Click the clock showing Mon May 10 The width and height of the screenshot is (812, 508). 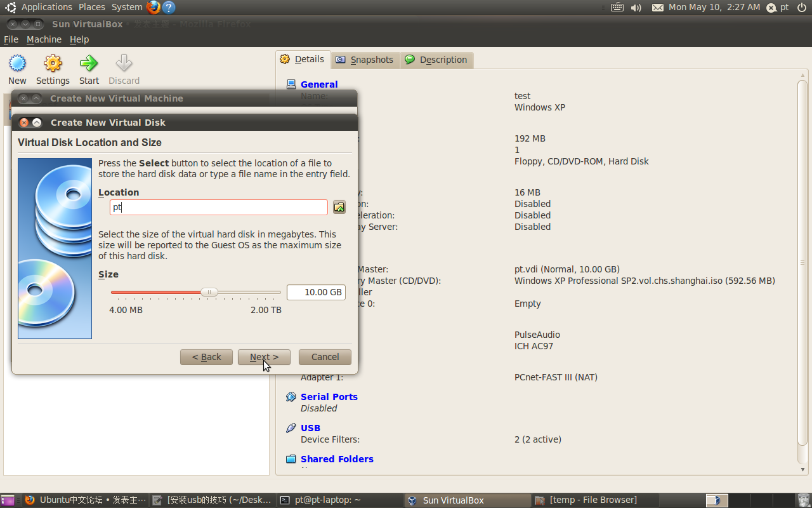coord(714,7)
